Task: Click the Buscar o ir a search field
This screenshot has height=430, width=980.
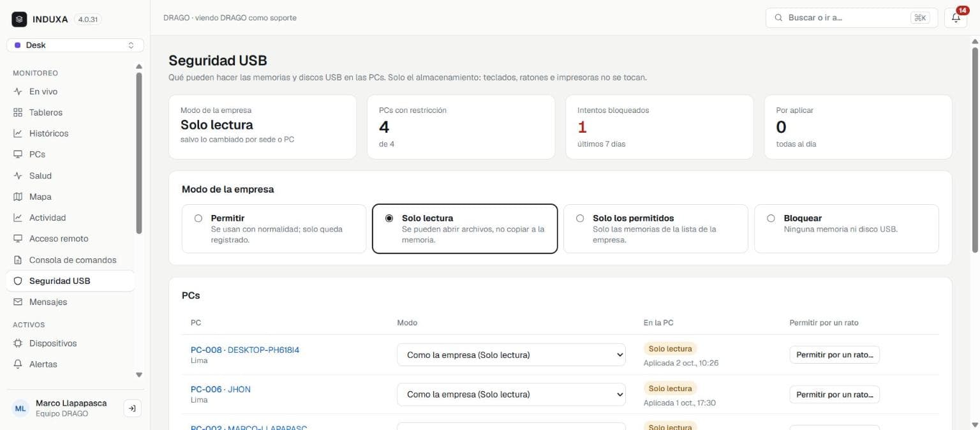Action: (852, 18)
